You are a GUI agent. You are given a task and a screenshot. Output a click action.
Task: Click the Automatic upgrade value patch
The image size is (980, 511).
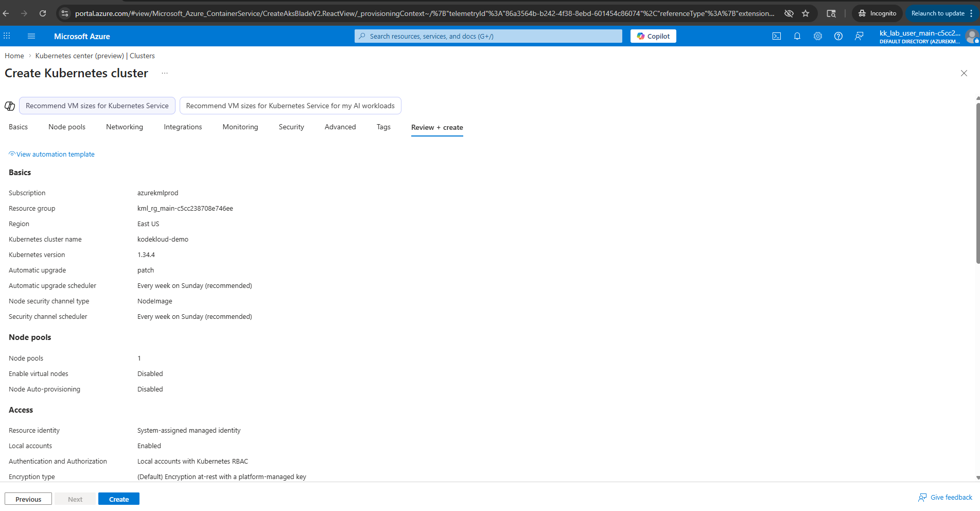tap(146, 270)
